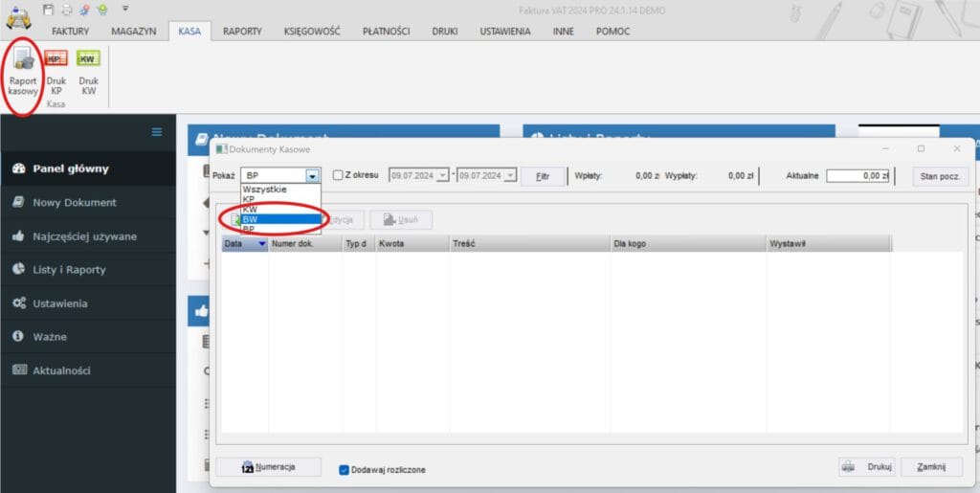Viewport: 980px width, 493px height.
Task: Click the Druk KP ribbon icon
Action: pyautogui.click(x=56, y=72)
